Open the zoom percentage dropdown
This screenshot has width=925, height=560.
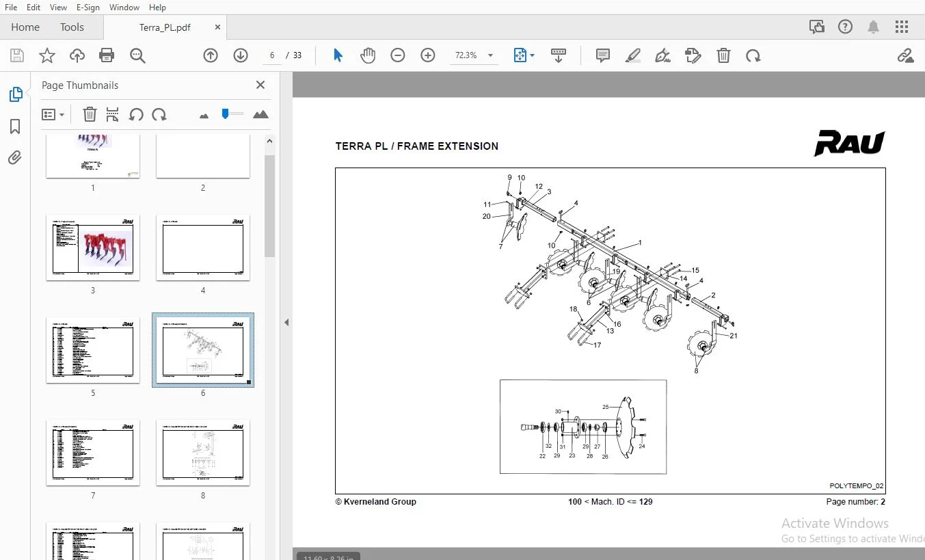[490, 55]
